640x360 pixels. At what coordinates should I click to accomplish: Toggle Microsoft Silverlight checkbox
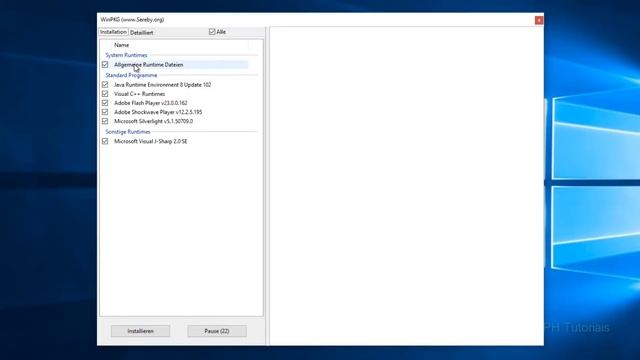(x=105, y=121)
